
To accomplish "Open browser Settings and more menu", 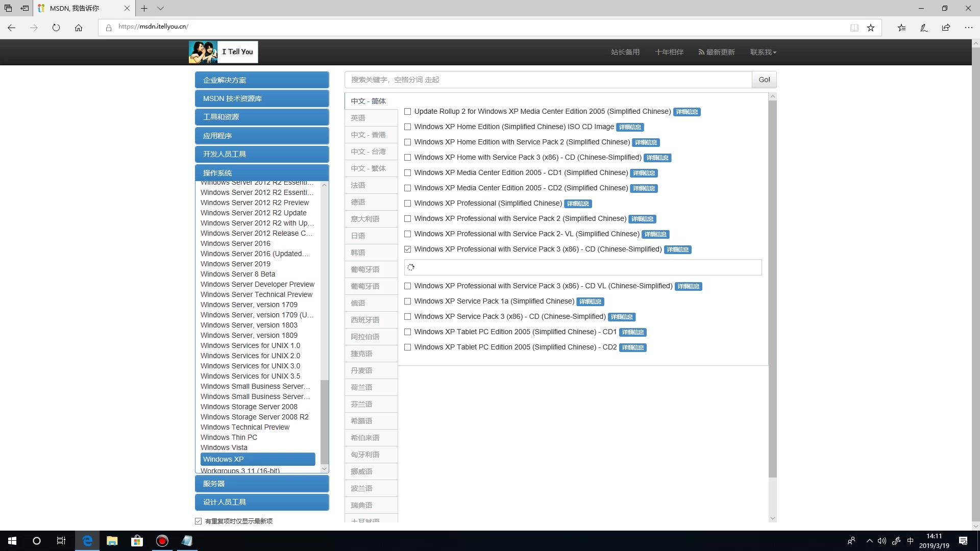I will 968,28.
